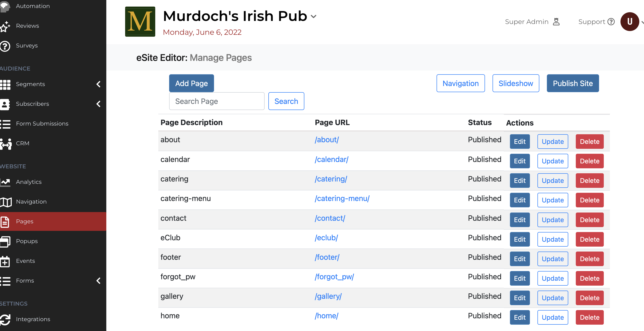This screenshot has height=331, width=644.
Task: Expand the Forms submenu chevron
Action: [x=98, y=281]
